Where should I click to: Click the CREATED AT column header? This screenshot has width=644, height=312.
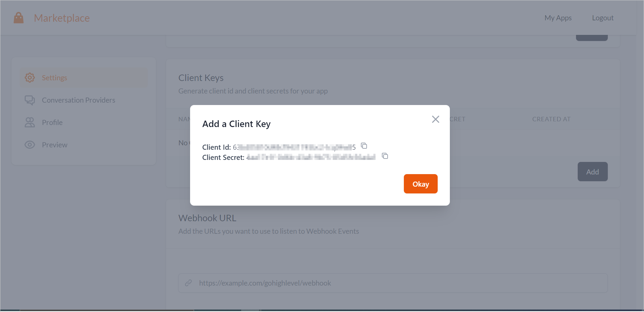click(x=551, y=119)
